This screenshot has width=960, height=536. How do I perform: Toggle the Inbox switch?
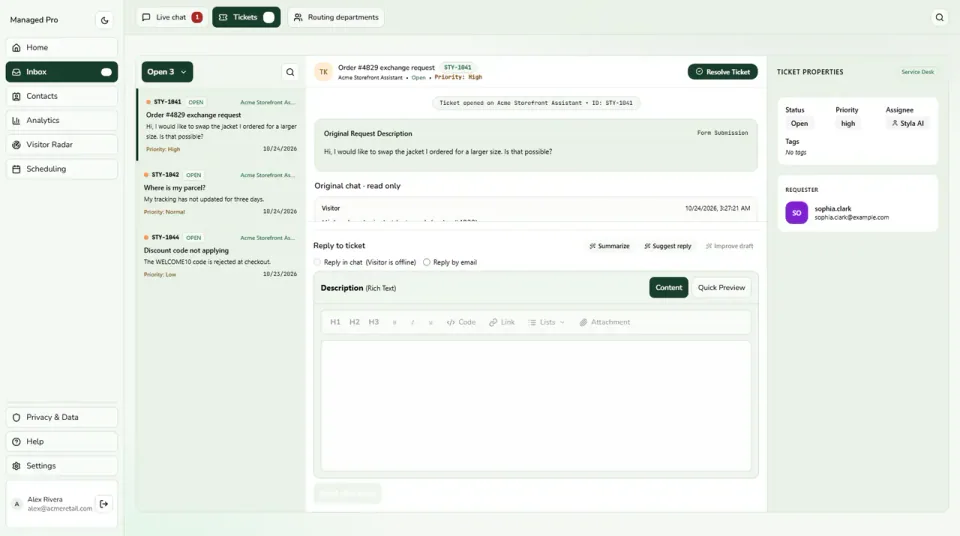pyautogui.click(x=107, y=72)
